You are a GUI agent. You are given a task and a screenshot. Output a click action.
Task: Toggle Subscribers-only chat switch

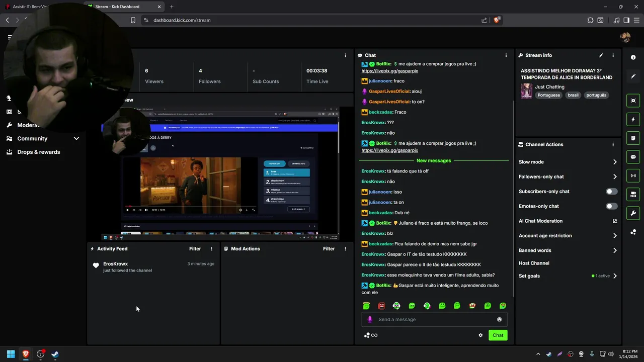pos(611,192)
